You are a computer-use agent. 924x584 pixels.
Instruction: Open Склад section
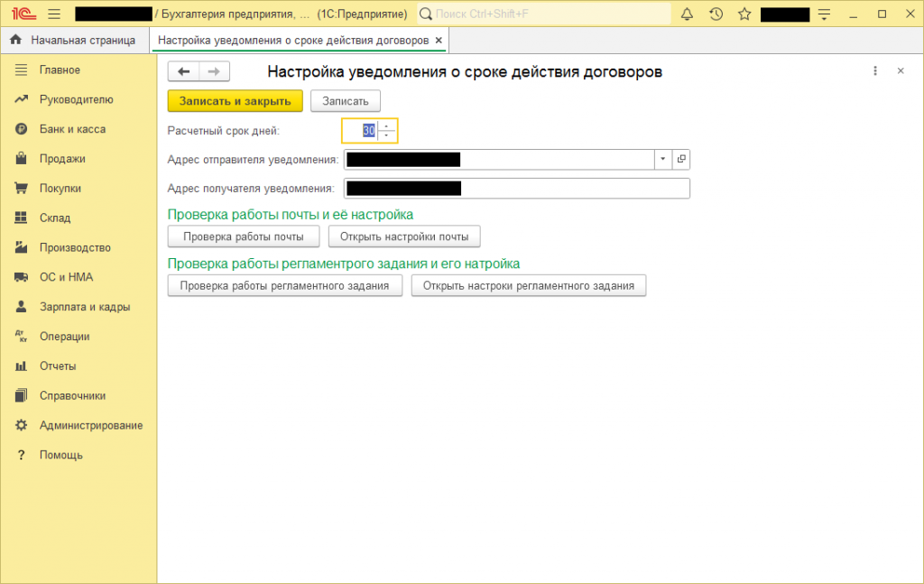pos(55,218)
